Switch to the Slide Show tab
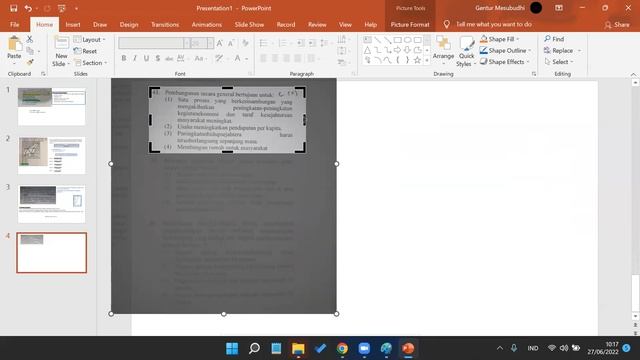 [x=249, y=24]
